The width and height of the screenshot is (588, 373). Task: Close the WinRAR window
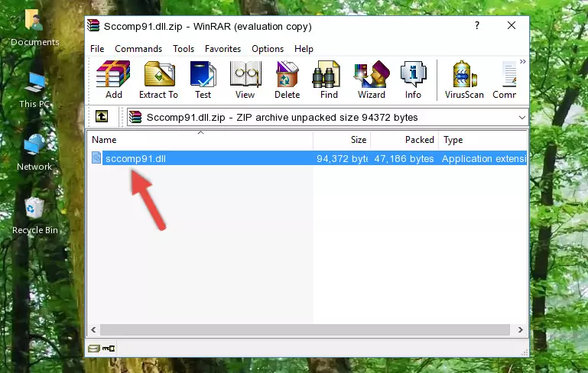point(512,25)
